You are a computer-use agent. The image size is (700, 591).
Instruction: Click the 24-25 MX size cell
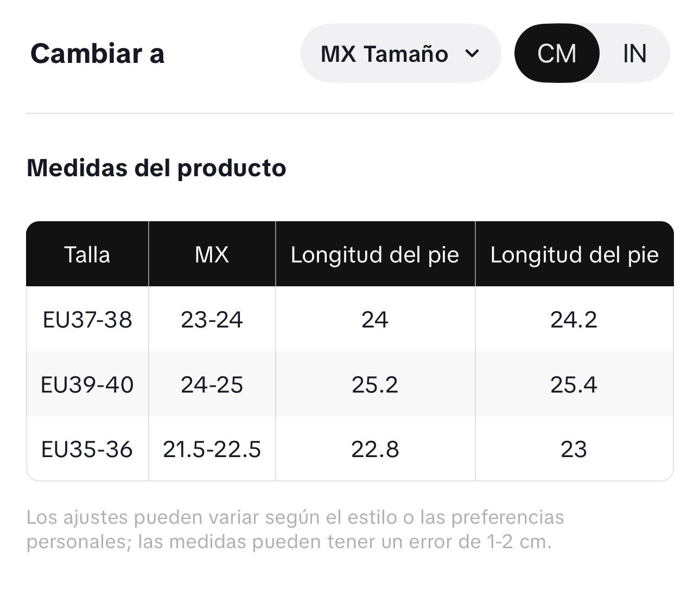coord(212,384)
